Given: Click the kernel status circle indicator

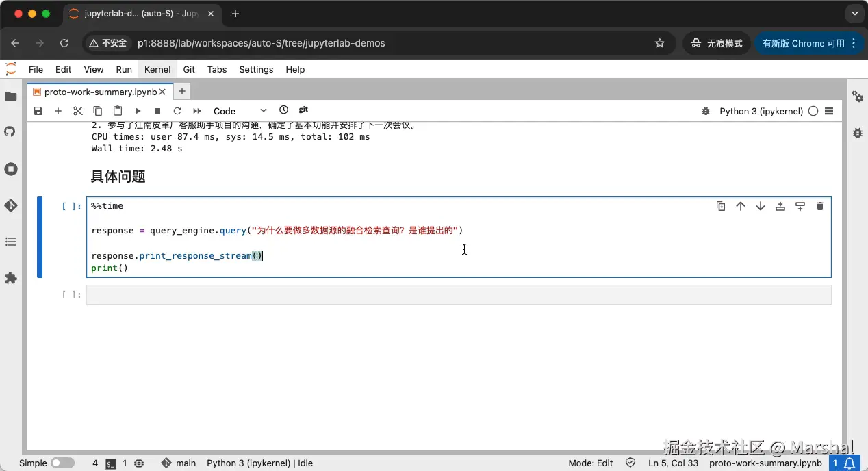Looking at the screenshot, I should click(x=813, y=111).
